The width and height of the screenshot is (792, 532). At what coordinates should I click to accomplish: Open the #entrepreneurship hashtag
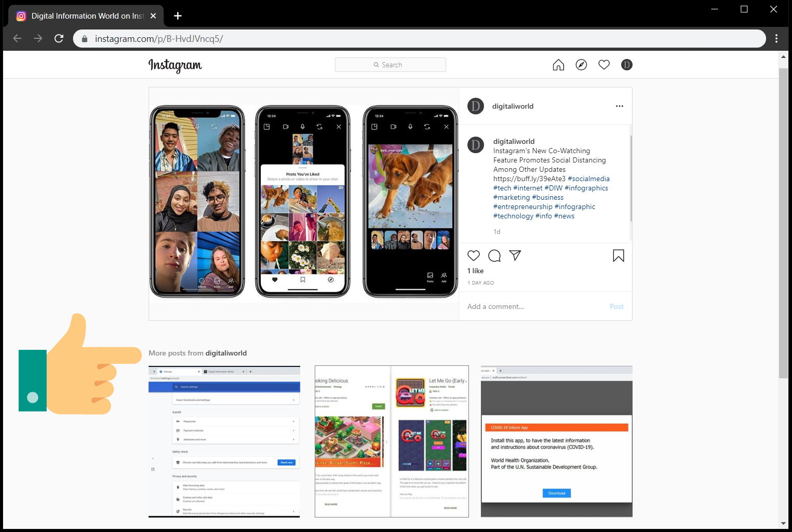[523, 206]
